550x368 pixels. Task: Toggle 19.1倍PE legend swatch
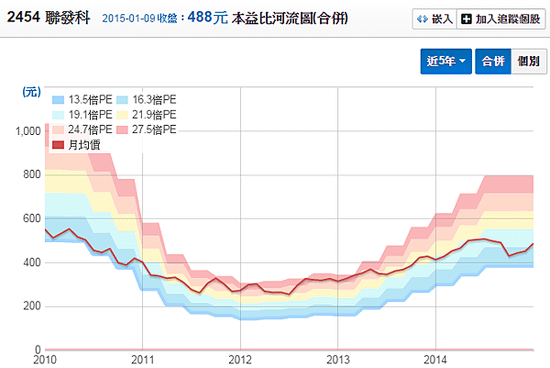(x=58, y=115)
